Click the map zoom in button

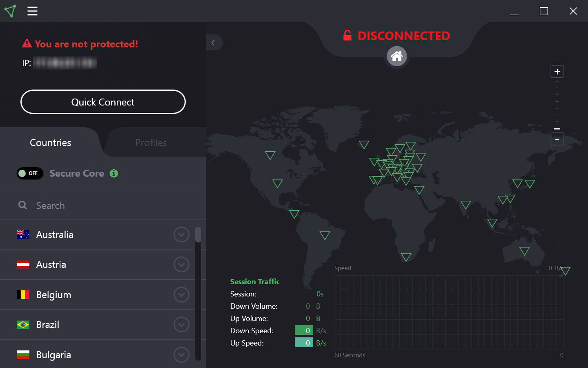(557, 71)
